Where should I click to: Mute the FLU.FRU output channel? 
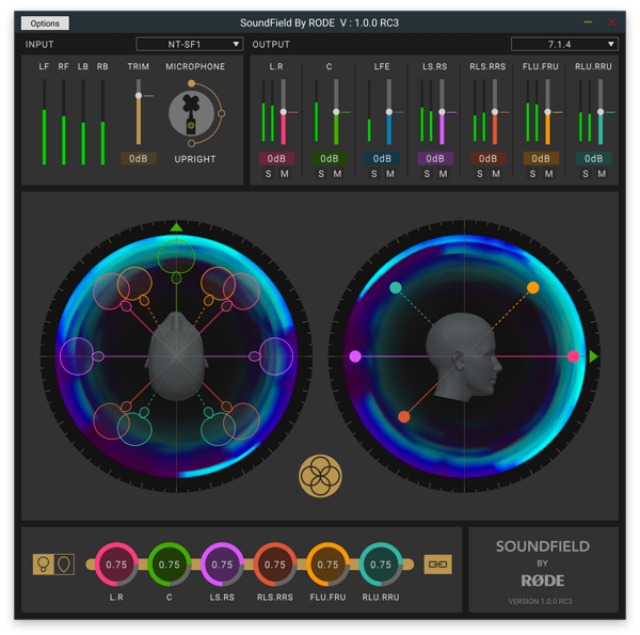point(549,174)
